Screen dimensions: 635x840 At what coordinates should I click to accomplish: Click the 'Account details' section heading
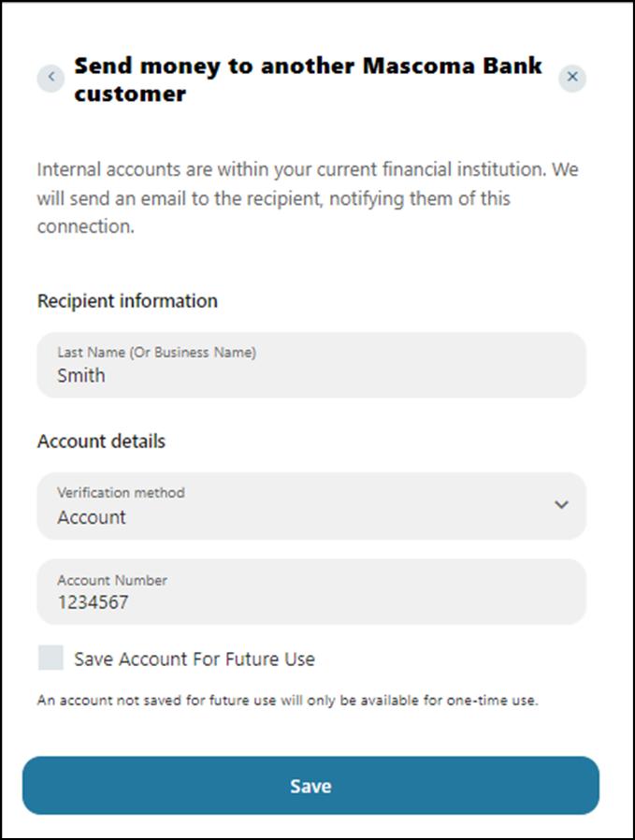(x=101, y=442)
